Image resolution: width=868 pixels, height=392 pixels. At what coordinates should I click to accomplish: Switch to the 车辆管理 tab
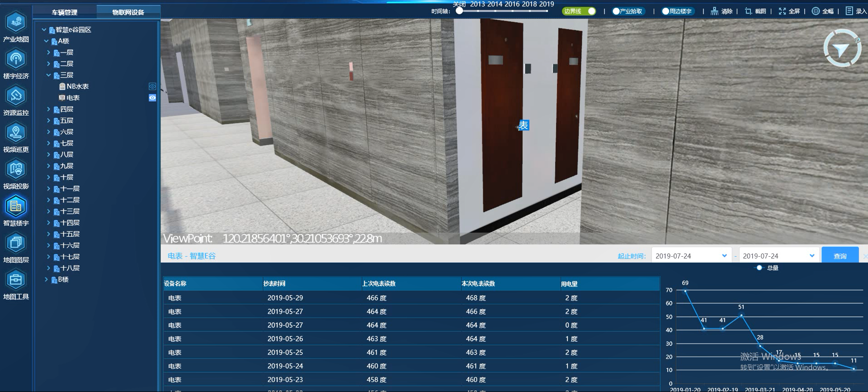[x=64, y=12]
